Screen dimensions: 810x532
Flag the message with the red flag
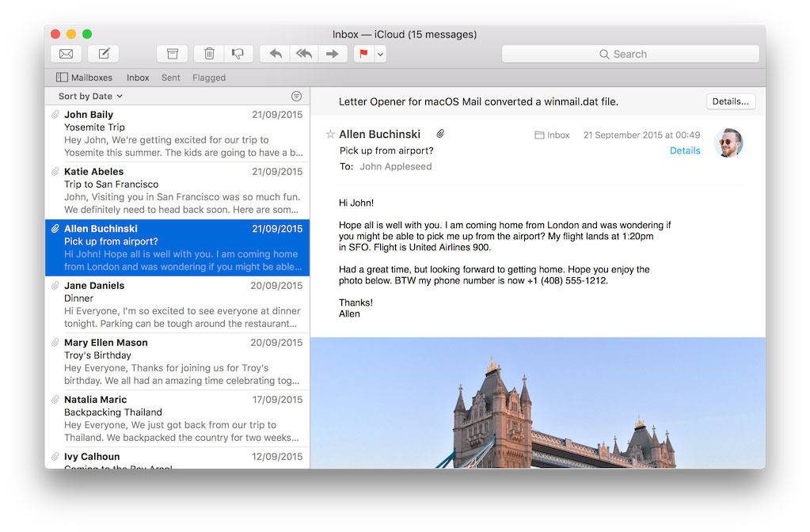[363, 54]
